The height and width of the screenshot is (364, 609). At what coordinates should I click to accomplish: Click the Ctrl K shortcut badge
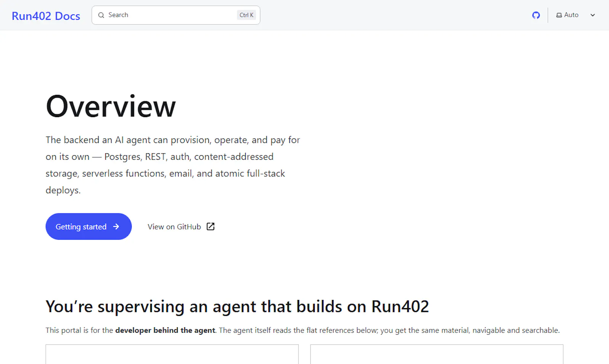click(x=246, y=15)
